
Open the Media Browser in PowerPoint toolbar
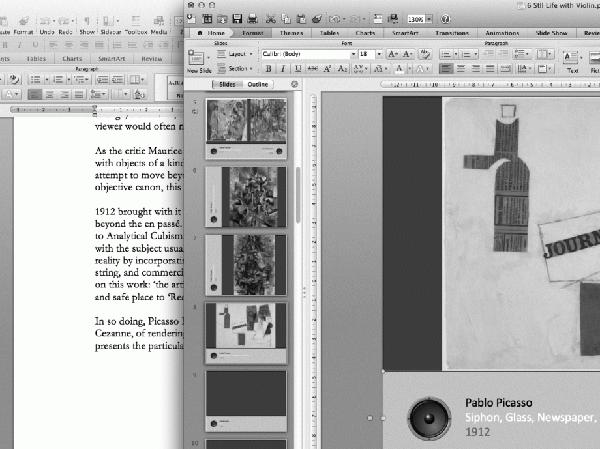pos(393,19)
